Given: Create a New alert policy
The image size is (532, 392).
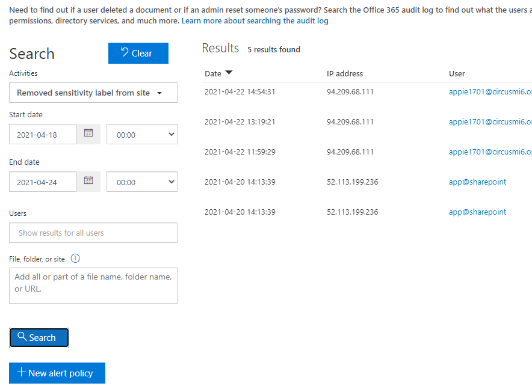Looking at the screenshot, I should pos(57,373).
